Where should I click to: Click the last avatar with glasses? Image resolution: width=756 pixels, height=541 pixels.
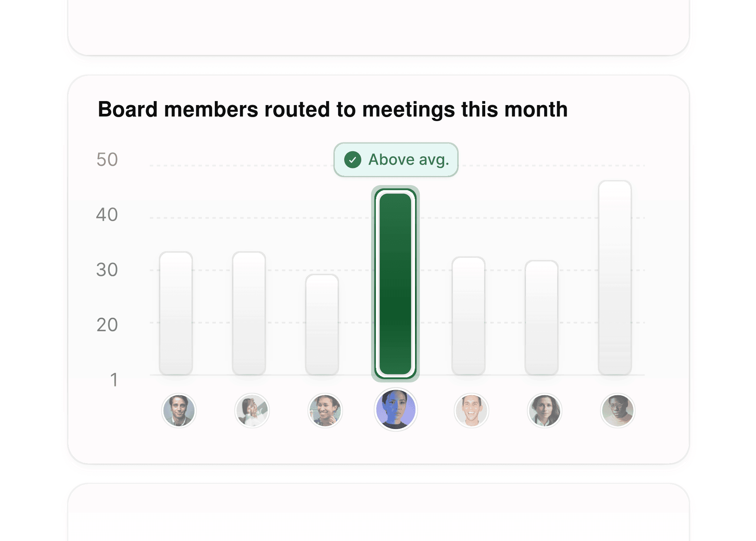[617, 410]
